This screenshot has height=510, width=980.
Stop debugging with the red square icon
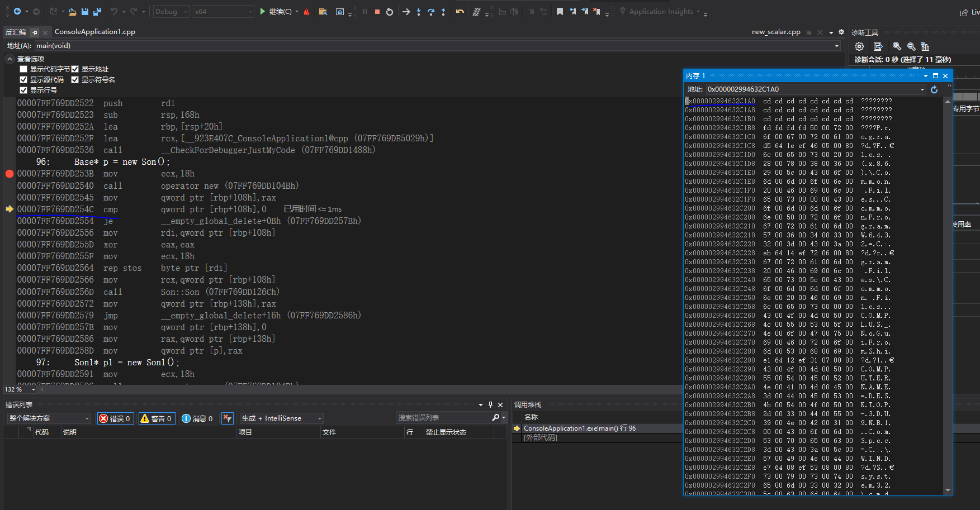coord(377,12)
